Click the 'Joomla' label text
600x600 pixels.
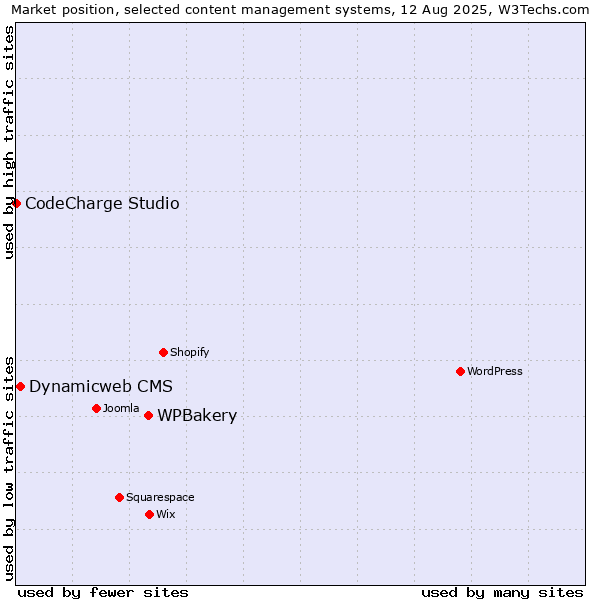pyautogui.click(x=121, y=408)
